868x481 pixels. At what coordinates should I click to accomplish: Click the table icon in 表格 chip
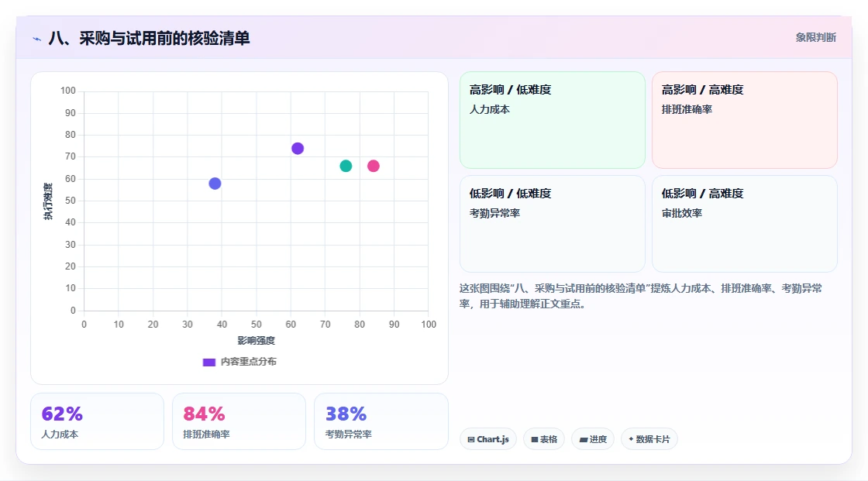(x=534, y=439)
